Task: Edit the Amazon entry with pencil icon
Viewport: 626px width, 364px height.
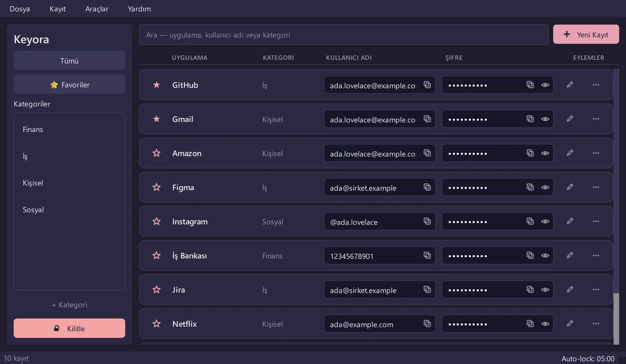Action: [x=570, y=153]
